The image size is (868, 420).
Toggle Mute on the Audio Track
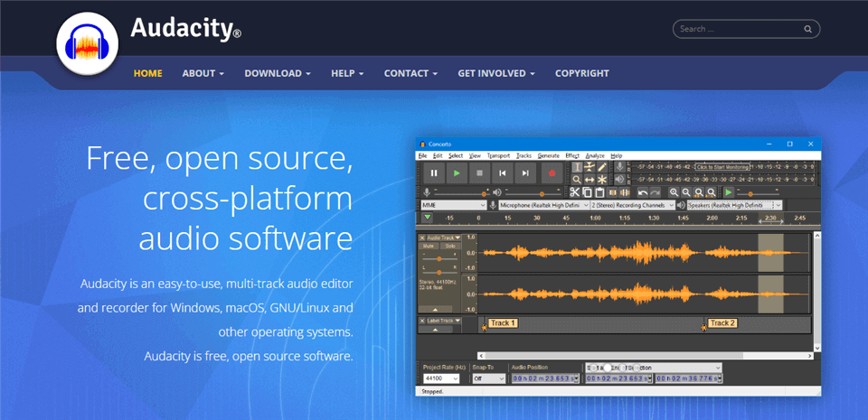click(429, 246)
